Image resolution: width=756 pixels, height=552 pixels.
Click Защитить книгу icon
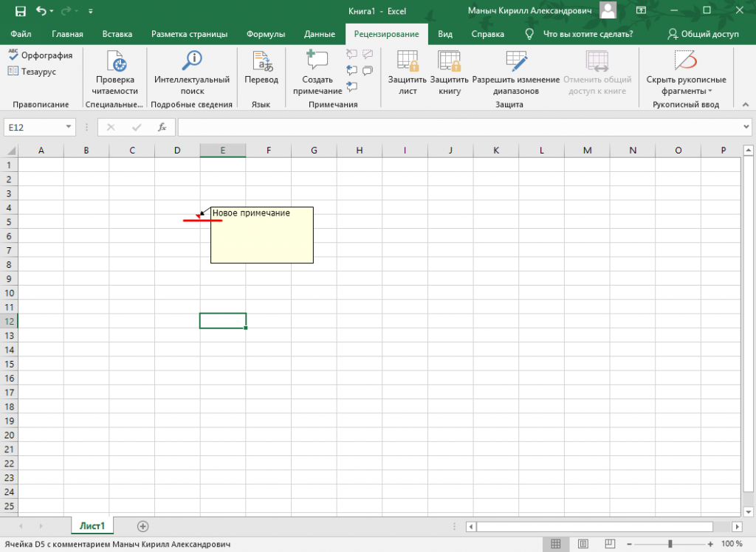click(449, 63)
